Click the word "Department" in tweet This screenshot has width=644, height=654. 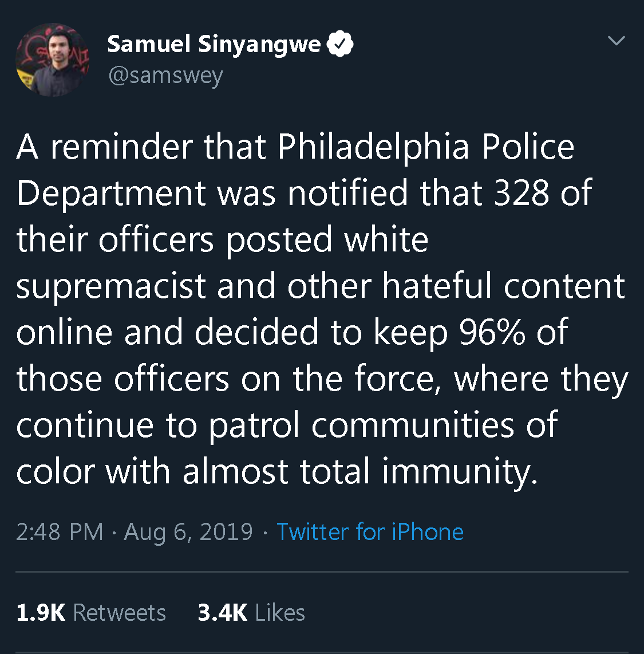point(111,194)
